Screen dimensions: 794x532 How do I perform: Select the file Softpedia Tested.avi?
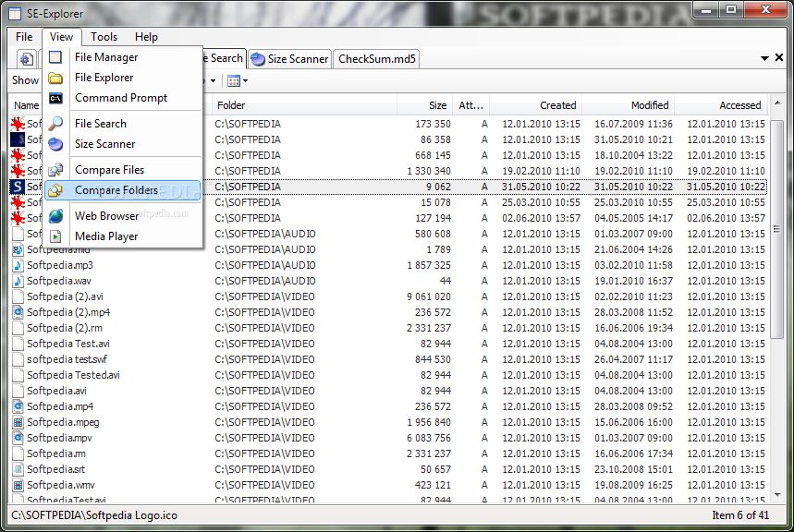(73, 375)
